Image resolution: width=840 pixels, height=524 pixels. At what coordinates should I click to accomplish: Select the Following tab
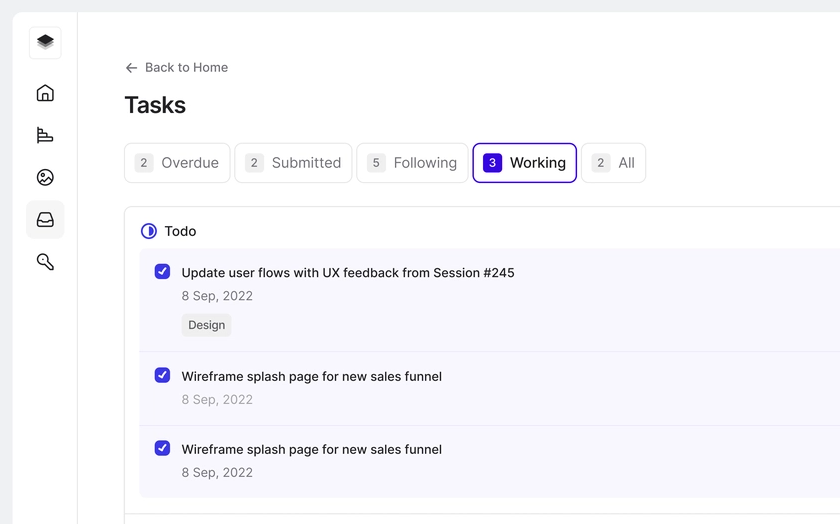pyautogui.click(x=412, y=163)
